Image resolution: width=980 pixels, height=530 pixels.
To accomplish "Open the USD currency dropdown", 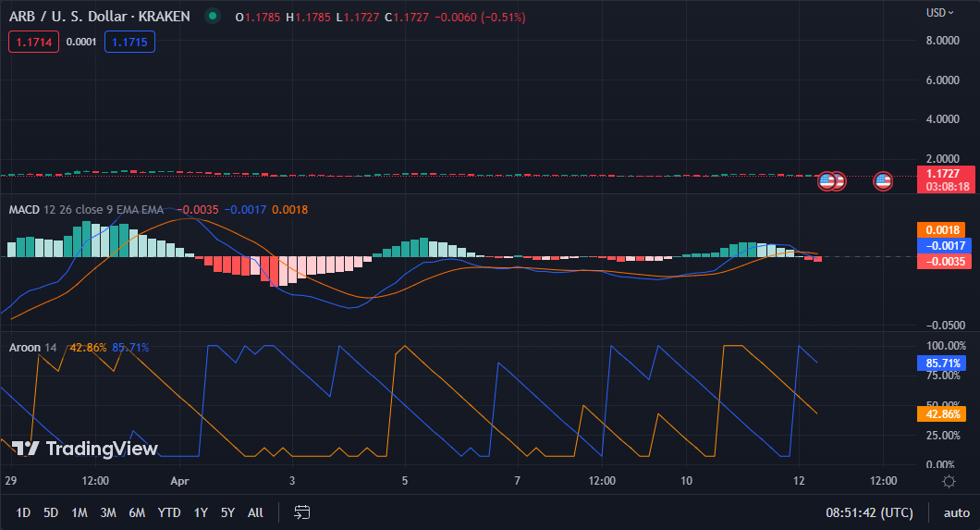I will pyautogui.click(x=940, y=13).
